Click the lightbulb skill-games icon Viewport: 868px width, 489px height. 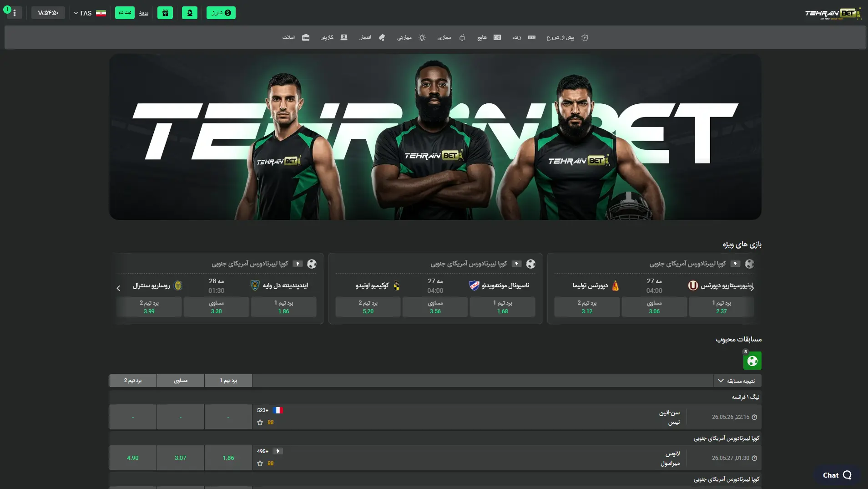coord(422,37)
